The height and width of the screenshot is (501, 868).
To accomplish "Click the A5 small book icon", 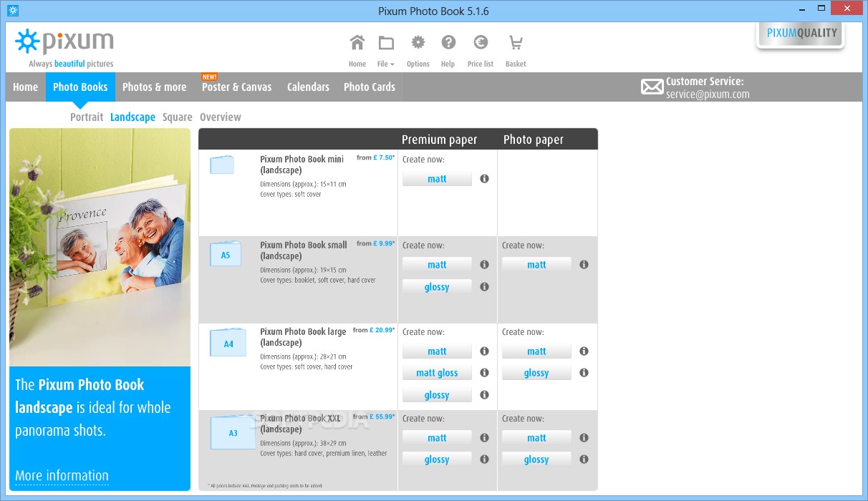I will [225, 254].
